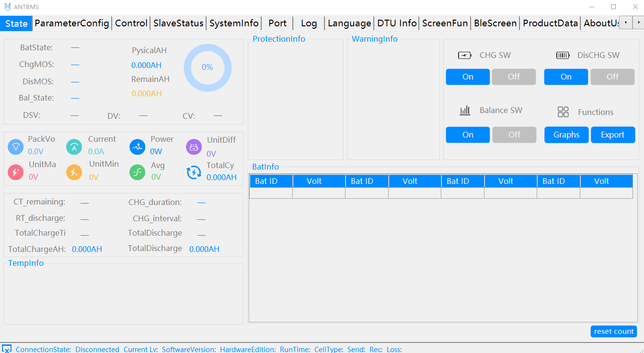
Task: Click the pink UnitMax lightning icon
Action: (16, 171)
